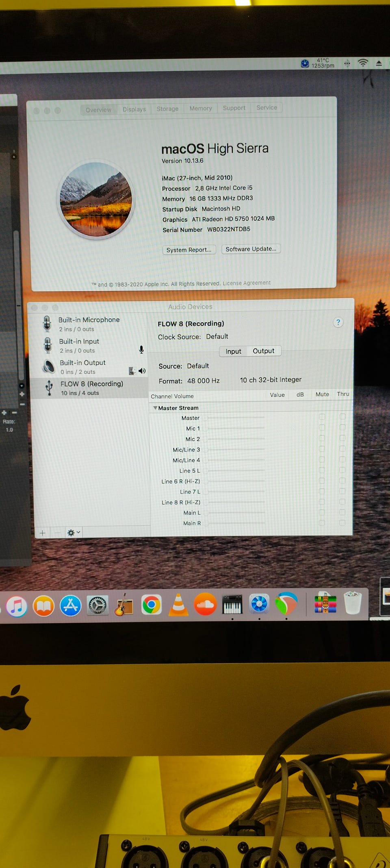Viewport: 390px width, 868px height.
Task: Enable Thru checkbox for Main L
Action: 342,512
